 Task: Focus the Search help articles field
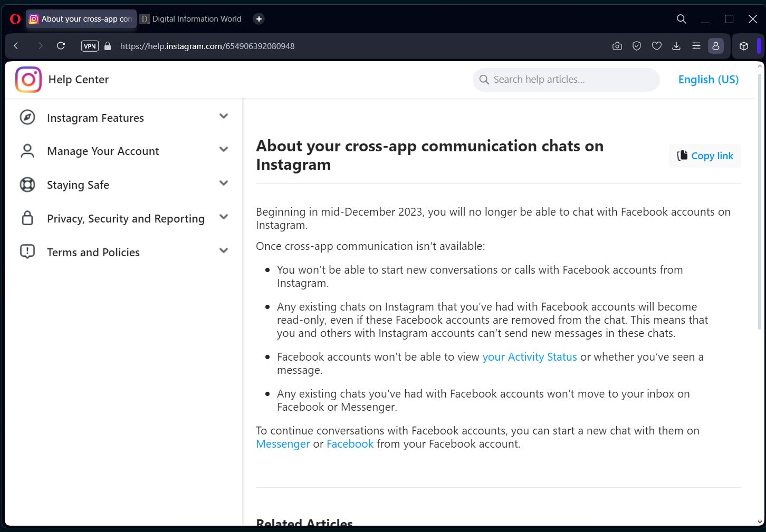click(x=566, y=80)
